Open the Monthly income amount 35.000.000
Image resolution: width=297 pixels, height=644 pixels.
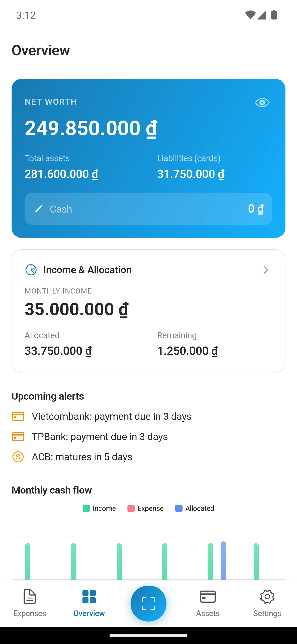[x=77, y=309]
